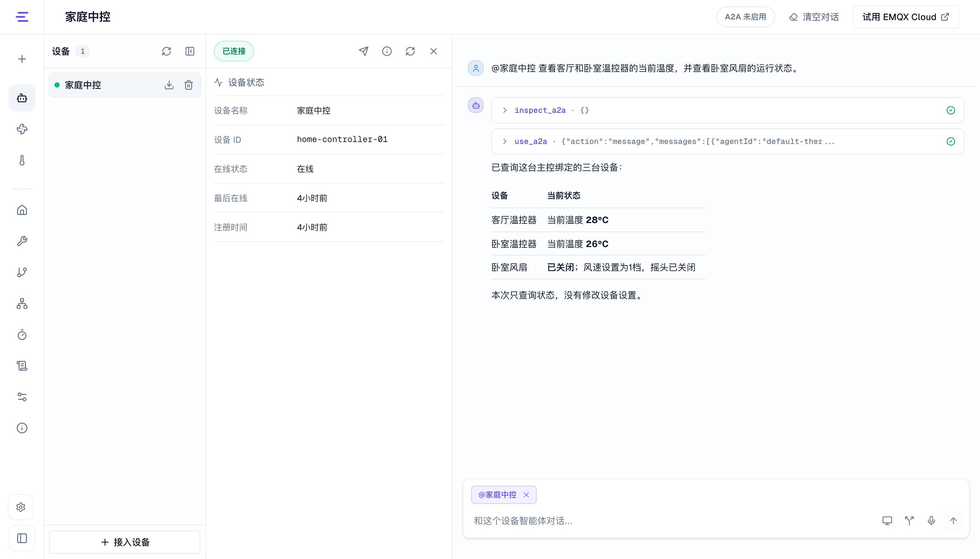Screen dimensions: 980x559
Task: Click the 在线 status value
Action: pos(305,169)
